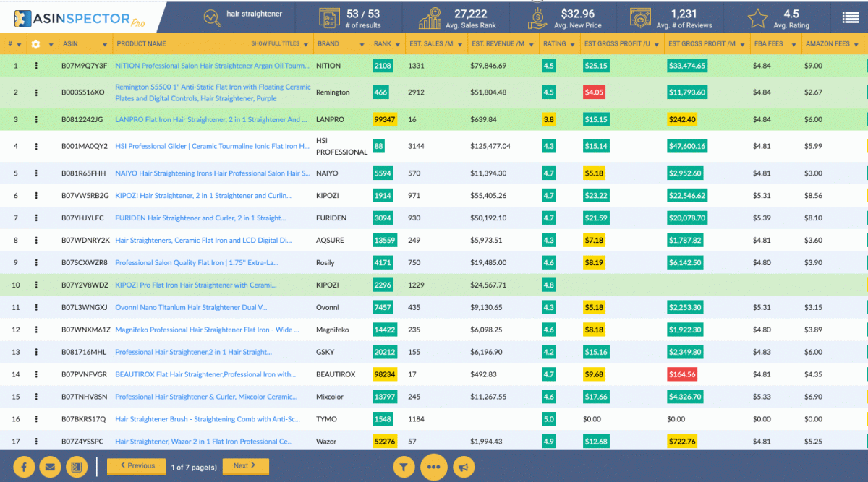Expand the RANK column filter dropdown
868x482 pixels.
pos(396,43)
